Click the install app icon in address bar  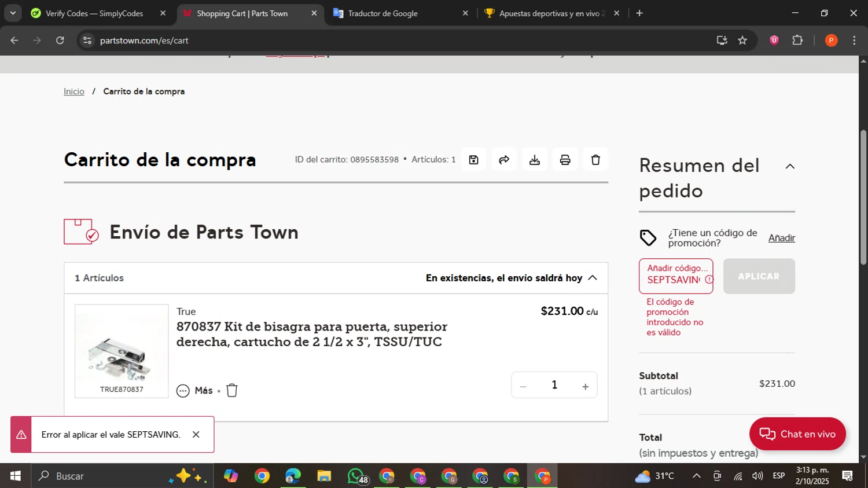(722, 41)
